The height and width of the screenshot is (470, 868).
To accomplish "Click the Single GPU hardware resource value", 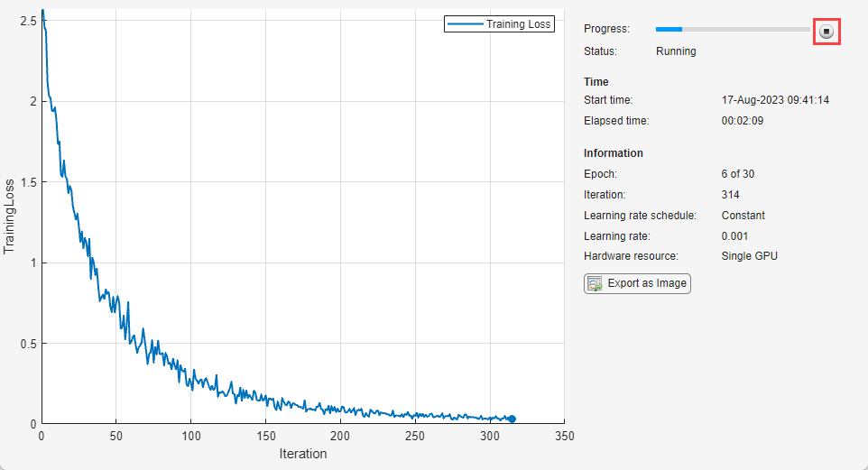I will [x=749, y=256].
